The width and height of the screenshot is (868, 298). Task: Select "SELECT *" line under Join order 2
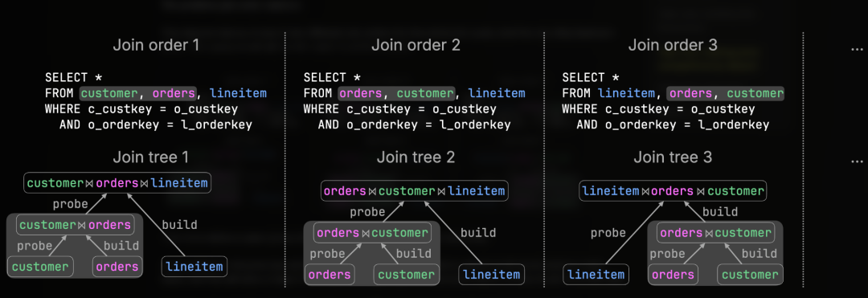coord(332,77)
